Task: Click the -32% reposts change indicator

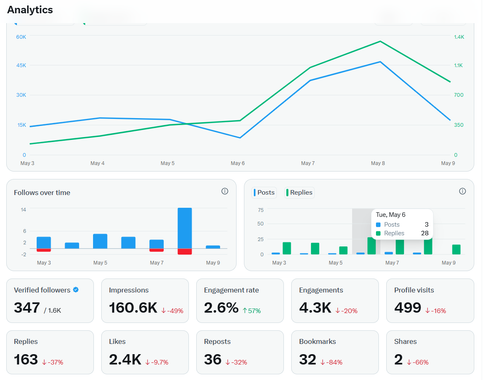Action: click(236, 362)
